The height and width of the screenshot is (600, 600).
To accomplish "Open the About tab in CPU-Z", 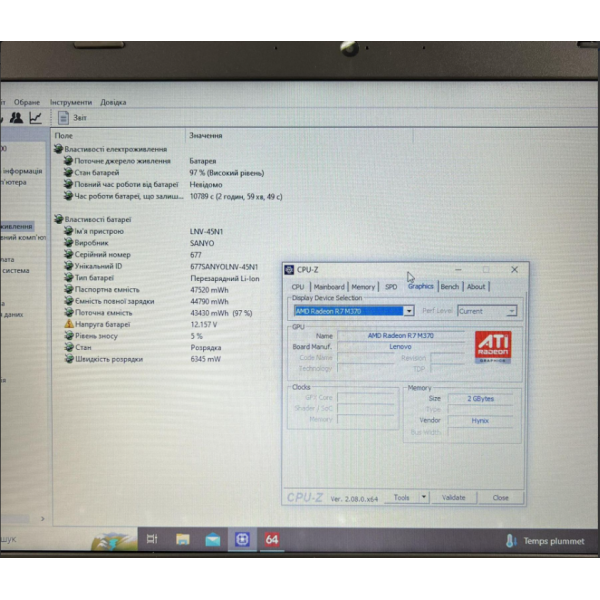I will tap(476, 287).
